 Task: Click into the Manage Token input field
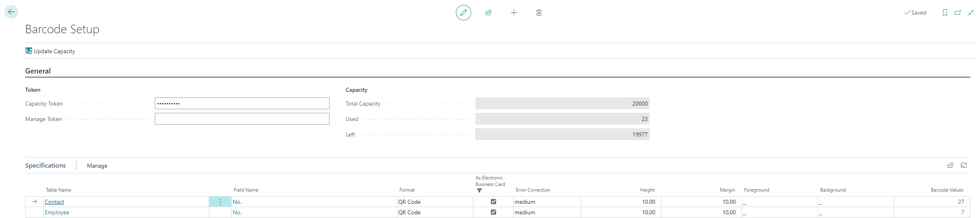(242, 119)
